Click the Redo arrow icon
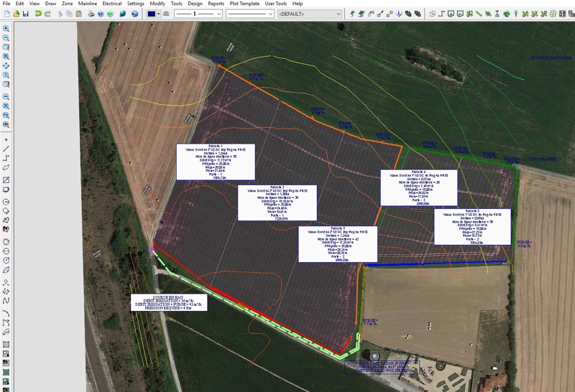Screen dimensions: 575x392 click(x=48, y=14)
